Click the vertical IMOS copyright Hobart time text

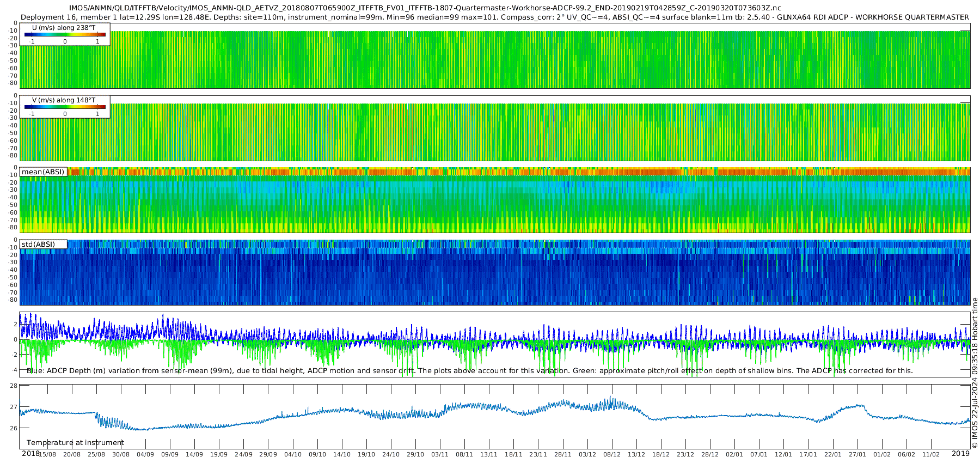(x=975, y=373)
